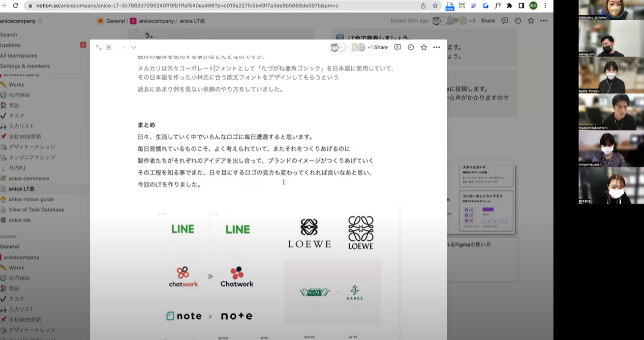Open comments in the peek page header
The width and height of the screenshot is (644, 340).
coord(397,47)
